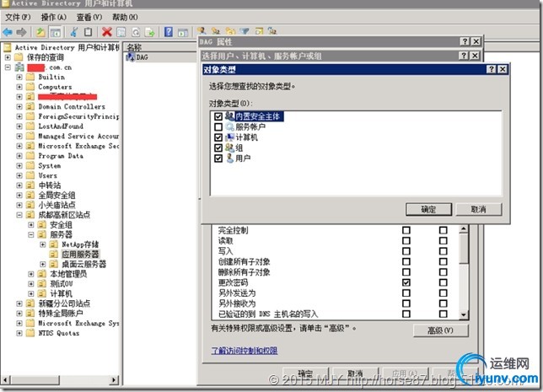Click the create new organizational unit icon
The width and height of the screenshot is (543, 392).
(x=230, y=31)
